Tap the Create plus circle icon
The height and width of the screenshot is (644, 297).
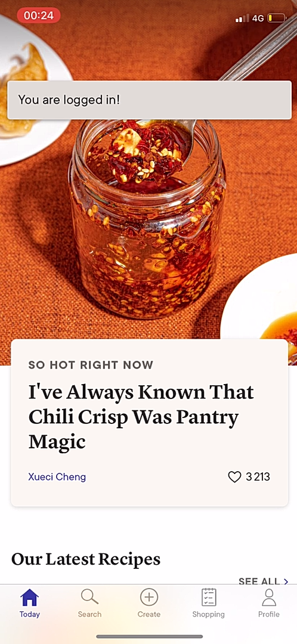[149, 597]
